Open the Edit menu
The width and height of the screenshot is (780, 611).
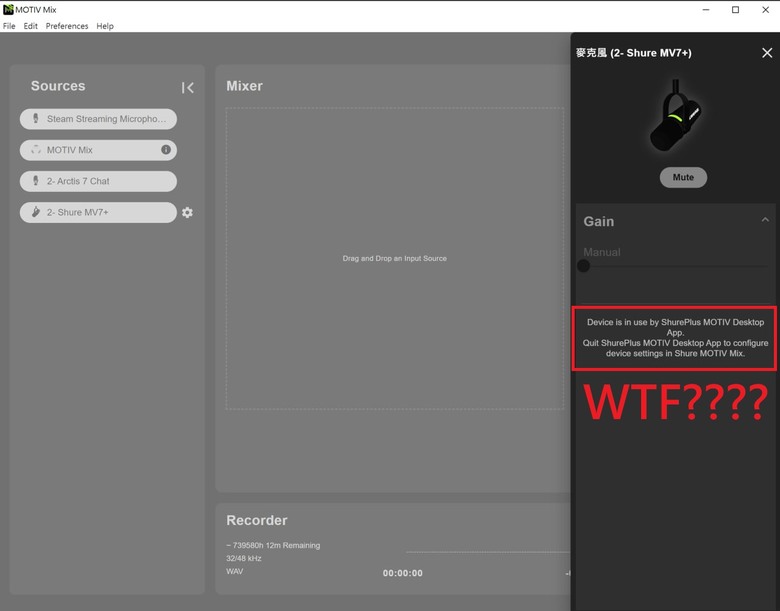[x=30, y=26]
